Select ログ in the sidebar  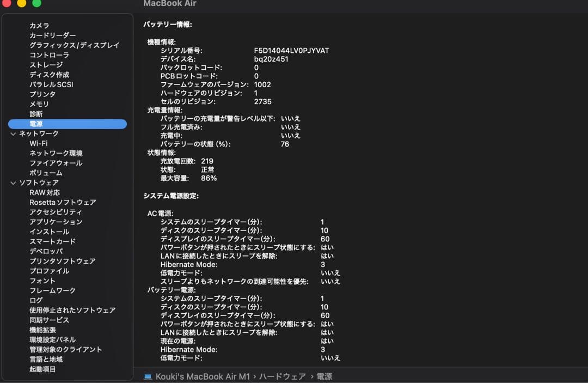tap(36, 300)
